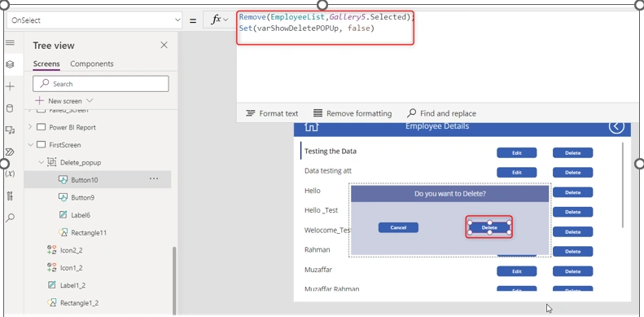
Task: Switch to the Components tab
Action: click(92, 64)
